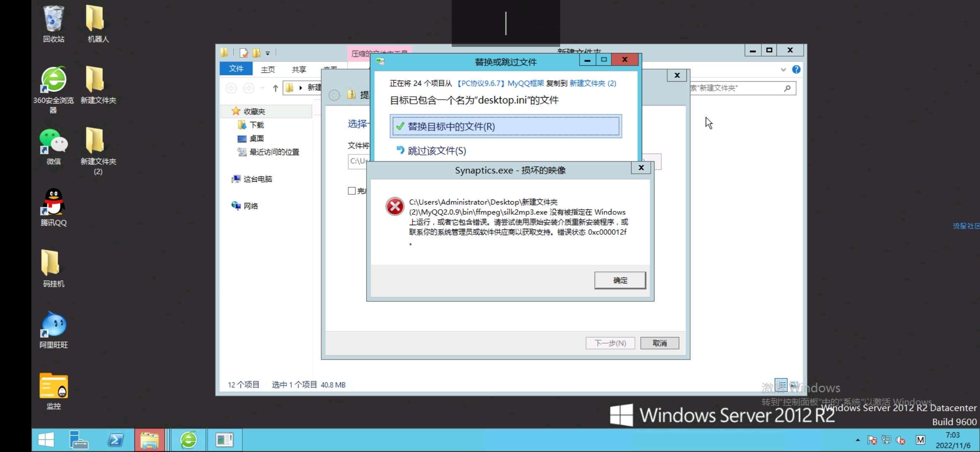The image size is (980, 452).
Task: Open the 新建文件夹 desktop folder
Action: coord(98,85)
